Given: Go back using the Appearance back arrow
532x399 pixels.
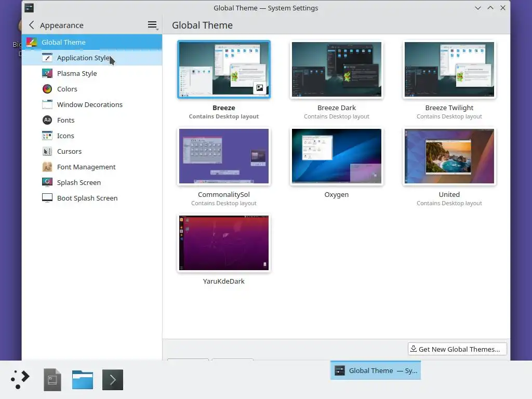Looking at the screenshot, I should pos(31,25).
